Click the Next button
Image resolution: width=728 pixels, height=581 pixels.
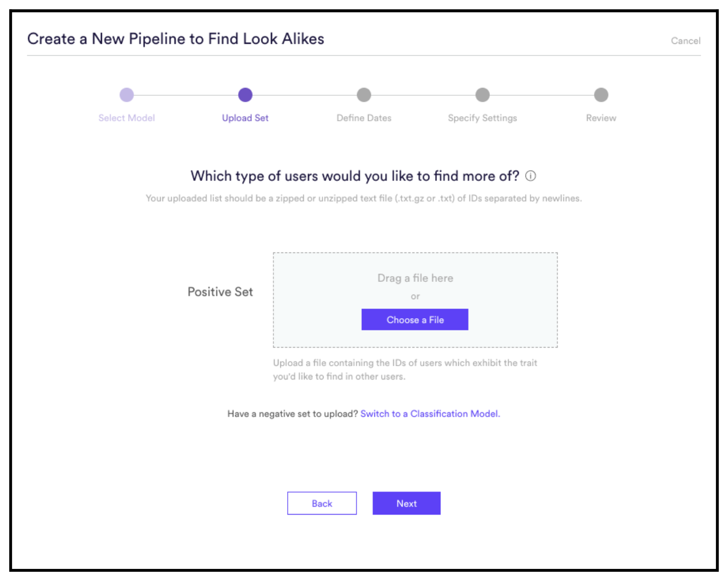point(406,503)
